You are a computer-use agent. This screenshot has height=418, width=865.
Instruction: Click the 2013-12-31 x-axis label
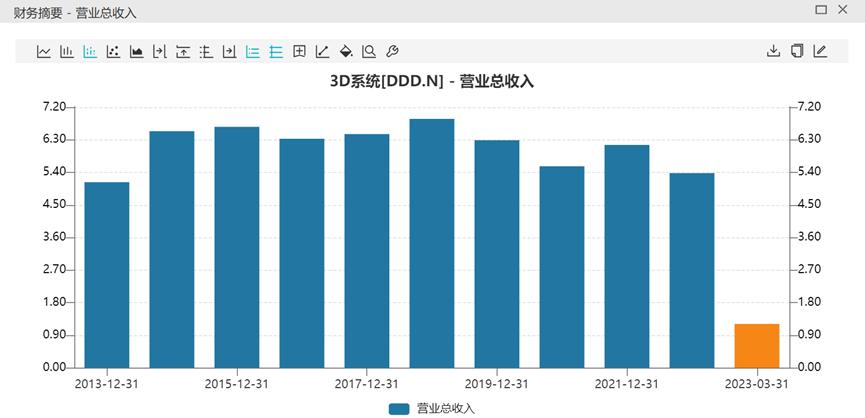[x=106, y=384]
